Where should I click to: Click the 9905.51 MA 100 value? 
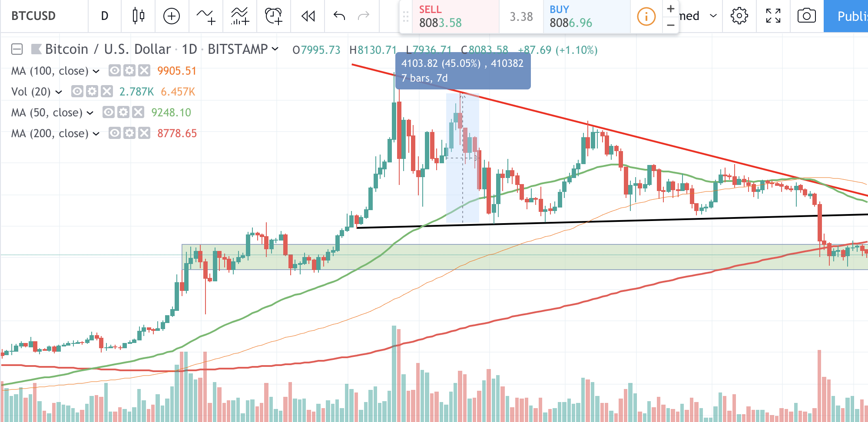pos(177,71)
